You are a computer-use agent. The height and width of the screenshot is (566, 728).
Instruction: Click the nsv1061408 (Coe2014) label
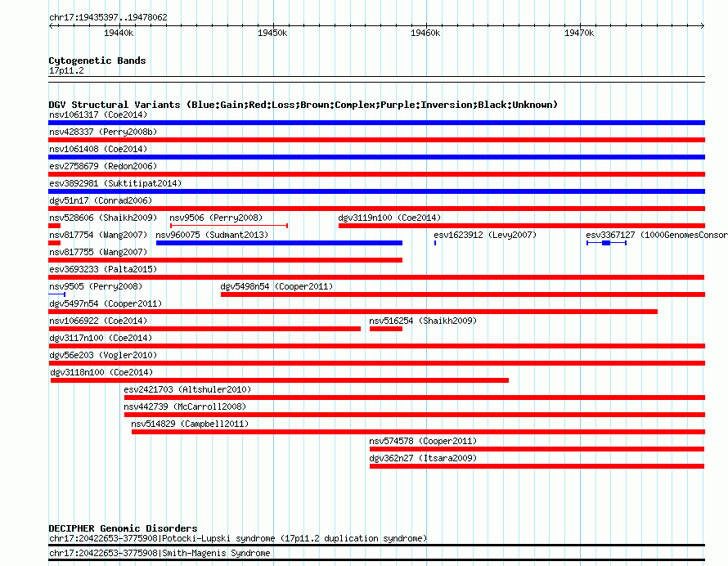click(x=98, y=149)
